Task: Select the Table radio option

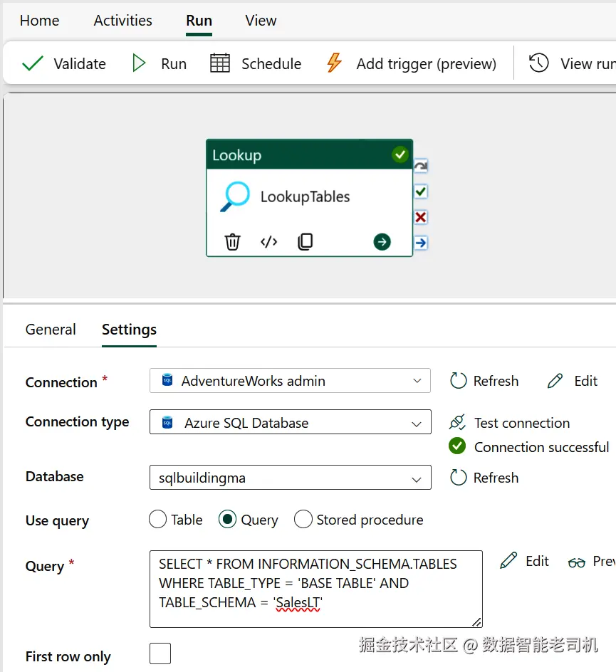Action: point(157,520)
